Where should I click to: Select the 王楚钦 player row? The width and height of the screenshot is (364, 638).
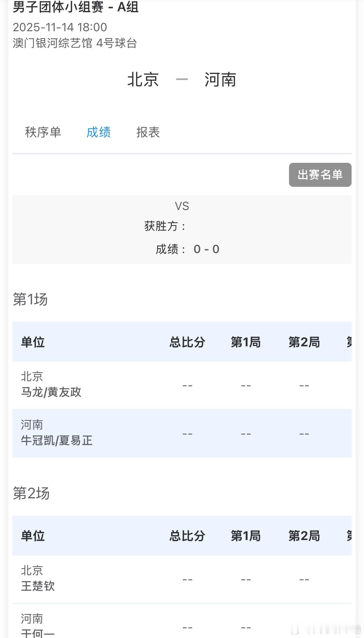click(x=38, y=586)
